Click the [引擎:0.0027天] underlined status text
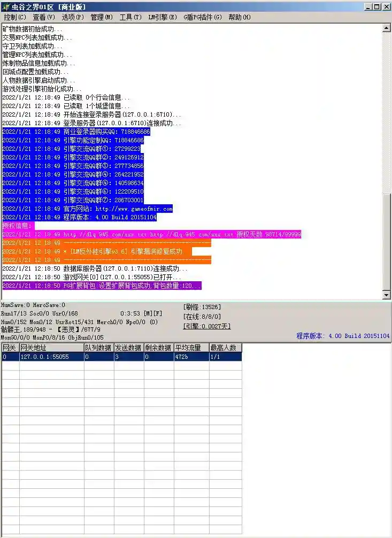Viewport: 392px width, 538px height. [207, 326]
